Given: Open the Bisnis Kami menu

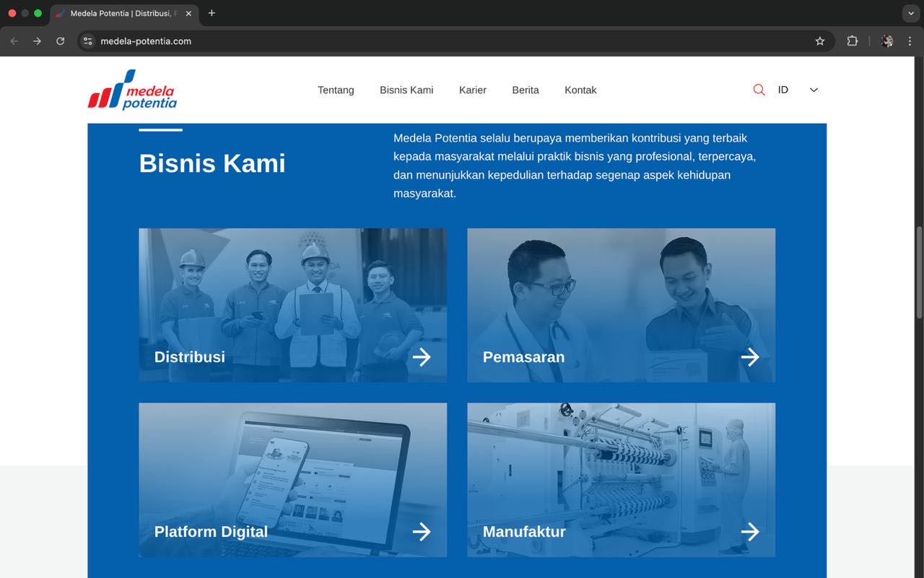Looking at the screenshot, I should (406, 90).
